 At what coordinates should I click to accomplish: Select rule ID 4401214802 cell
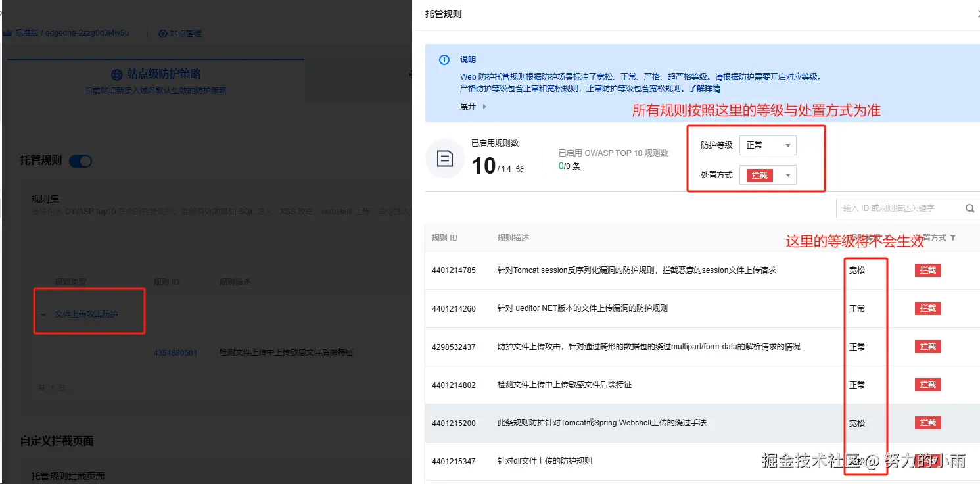click(454, 385)
